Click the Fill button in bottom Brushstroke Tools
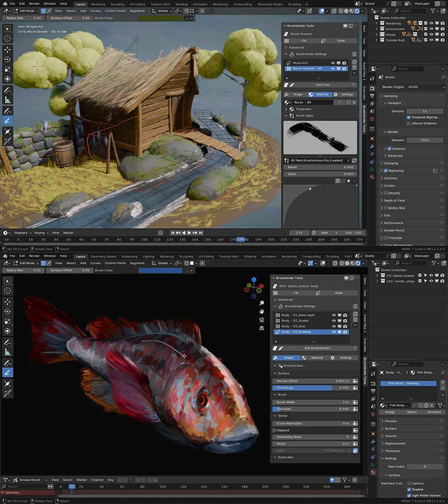Image resolution: width=448 pixels, height=504 pixels. tap(296, 293)
